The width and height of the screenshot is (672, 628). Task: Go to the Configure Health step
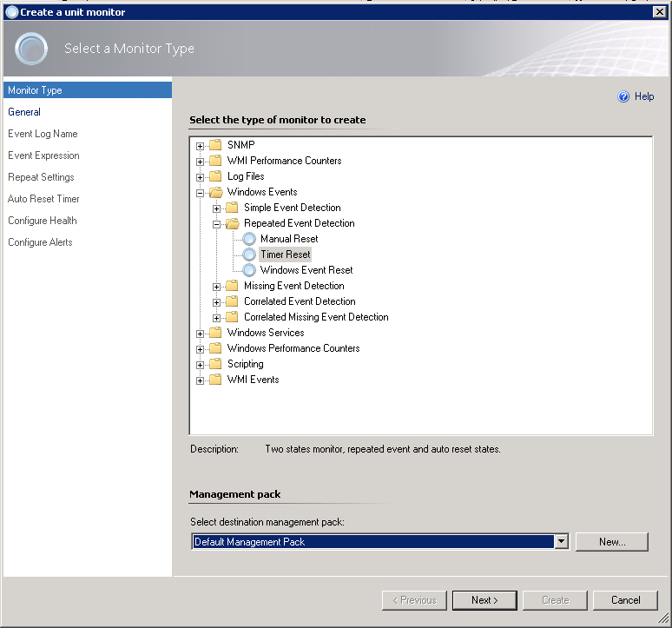point(43,221)
